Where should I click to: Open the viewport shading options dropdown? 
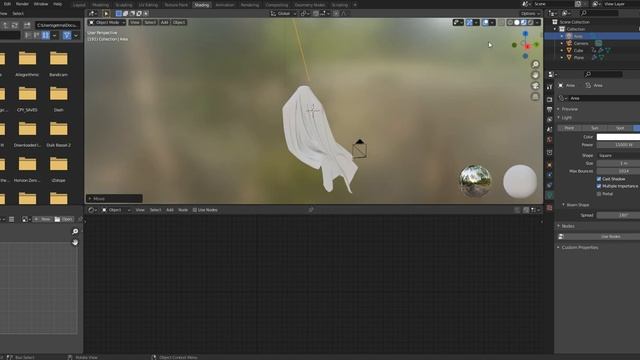point(537,22)
